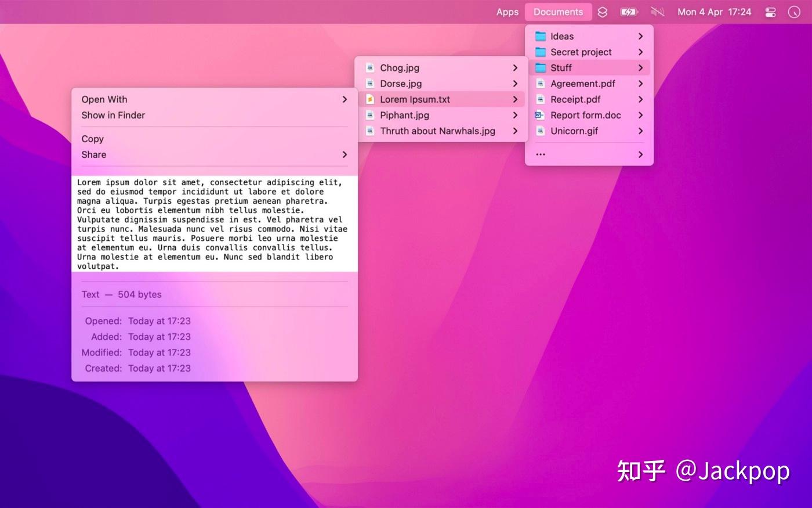Open the Open With submenu

click(215, 99)
